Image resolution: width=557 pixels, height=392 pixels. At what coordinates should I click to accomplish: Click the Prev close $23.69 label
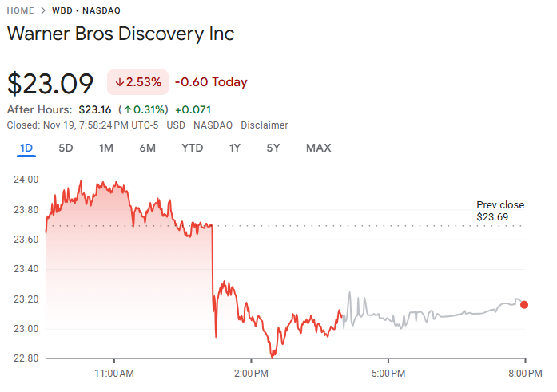pyautogui.click(x=500, y=211)
